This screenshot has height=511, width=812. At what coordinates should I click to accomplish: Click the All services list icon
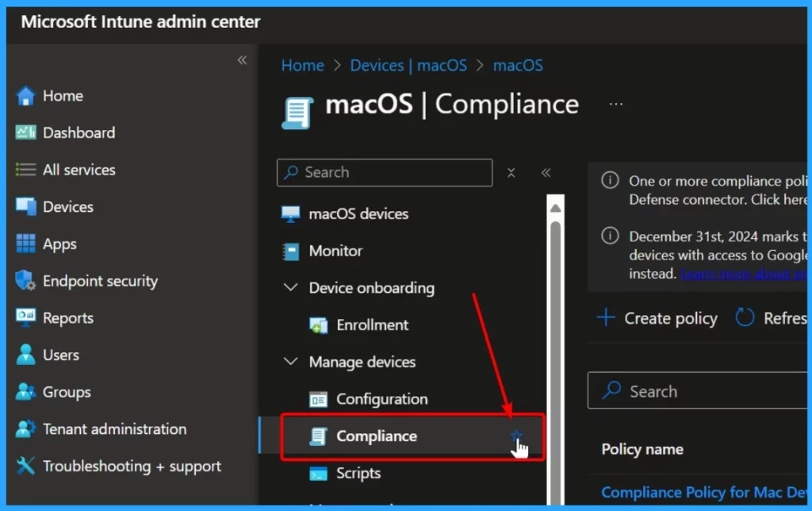point(25,170)
